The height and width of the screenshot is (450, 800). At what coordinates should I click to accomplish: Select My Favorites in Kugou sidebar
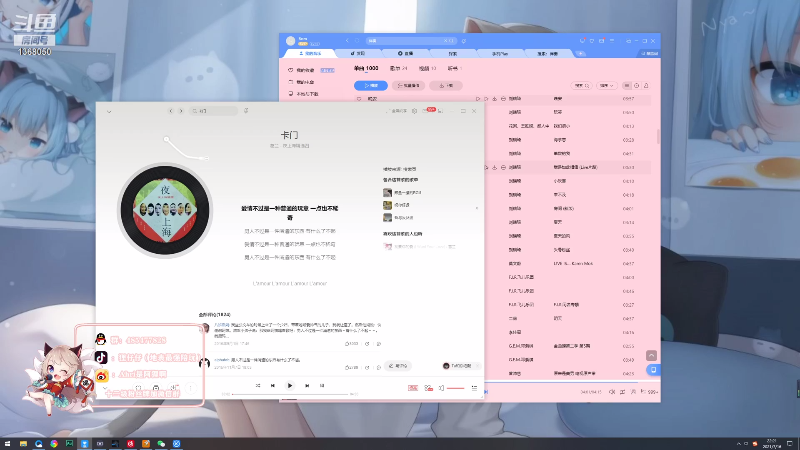point(311,70)
